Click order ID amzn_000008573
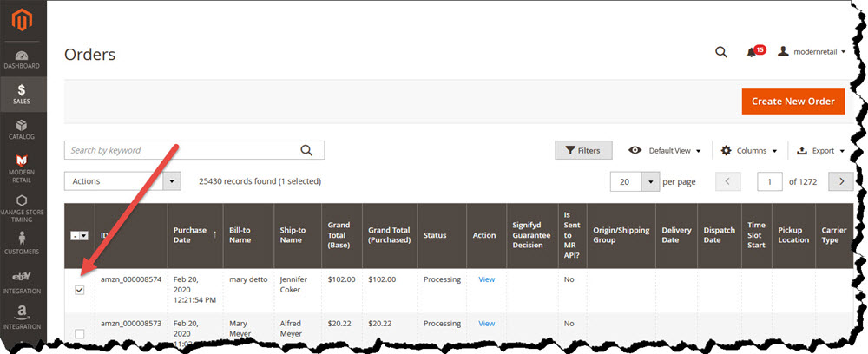This screenshot has height=354, width=868. (x=131, y=323)
